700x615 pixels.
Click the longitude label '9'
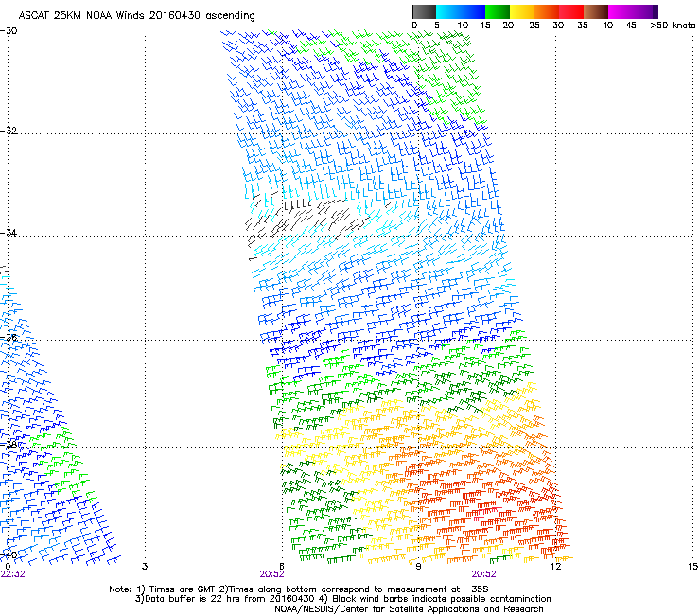click(418, 567)
